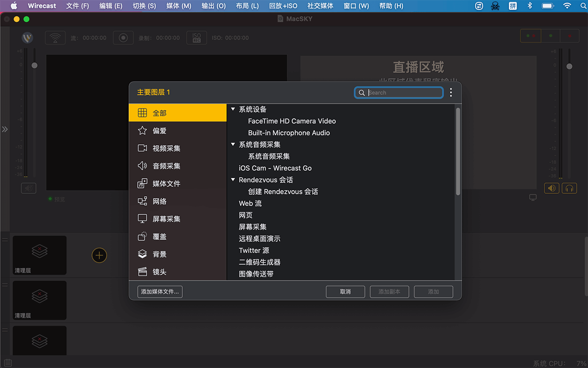
Task: Open the 偏爱 favorites star category
Action: (x=142, y=131)
